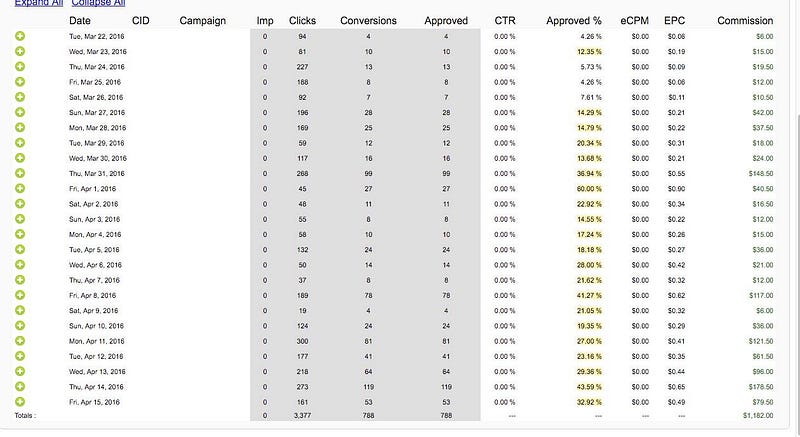Sort by the Clicks column header
Image resolution: width=800 pixels, height=437 pixels.
pyautogui.click(x=302, y=20)
